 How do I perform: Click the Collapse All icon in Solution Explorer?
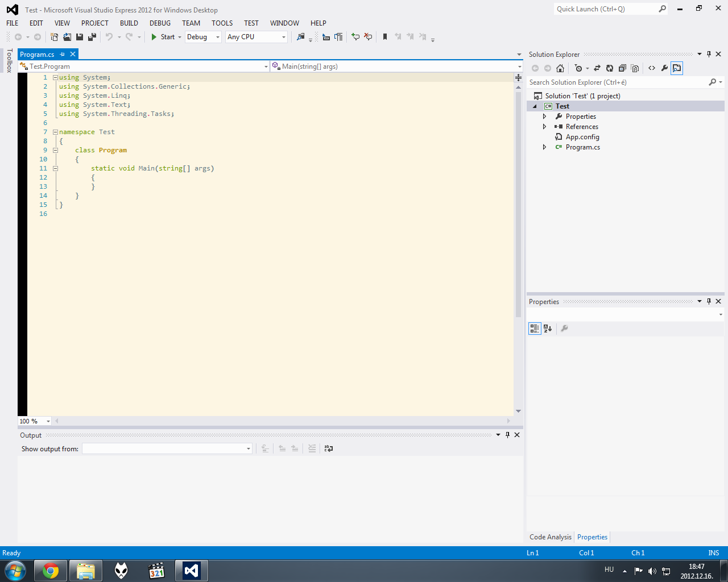click(x=622, y=68)
